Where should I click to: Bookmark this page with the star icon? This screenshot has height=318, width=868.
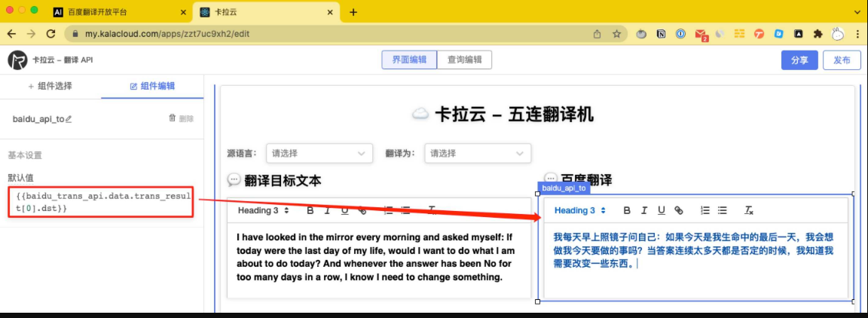tap(616, 34)
